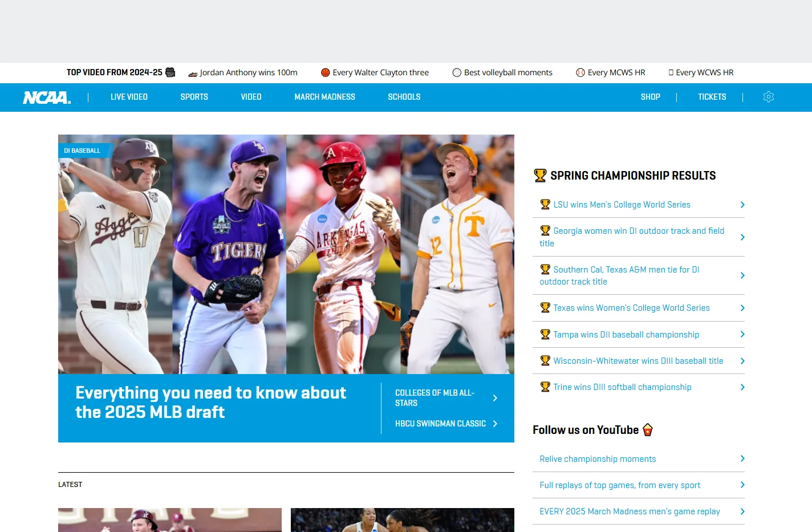Click the DI Baseball tag on hero image
The image size is (812, 532).
(83, 151)
